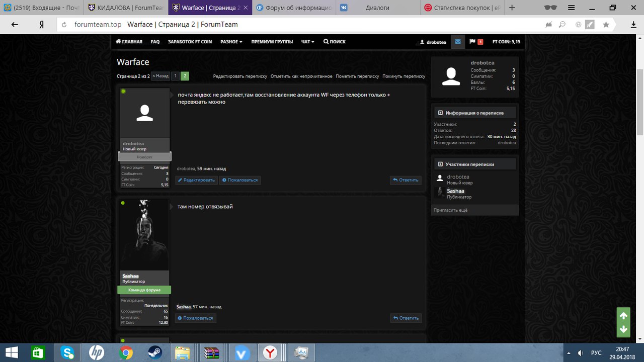
Task: Collapse the Участники переписки panel
Action: (x=440, y=164)
